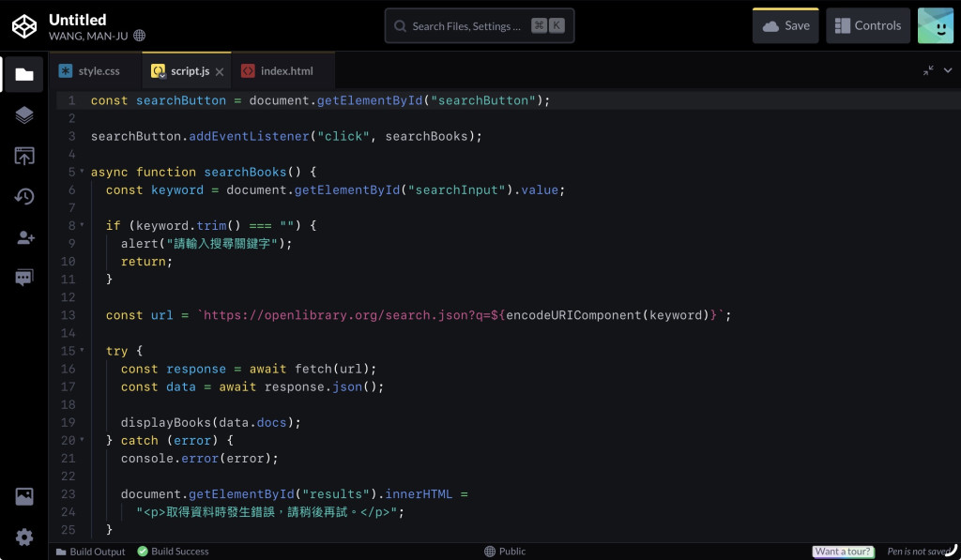This screenshot has height=560, width=961.
Task: Open the settings gear in sidebar
Action: click(x=23, y=537)
